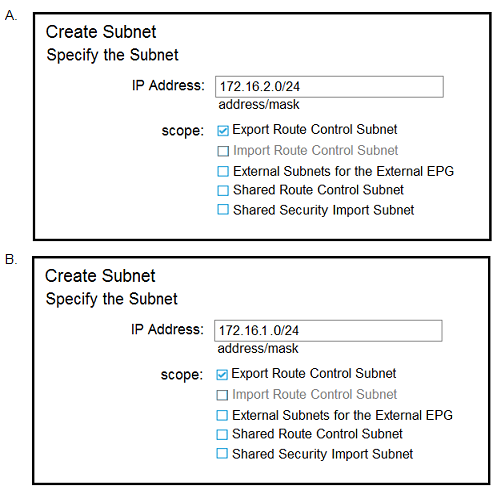Click the Create Subnet heading in option B
This screenshot has height=493, width=501.
click(x=100, y=276)
